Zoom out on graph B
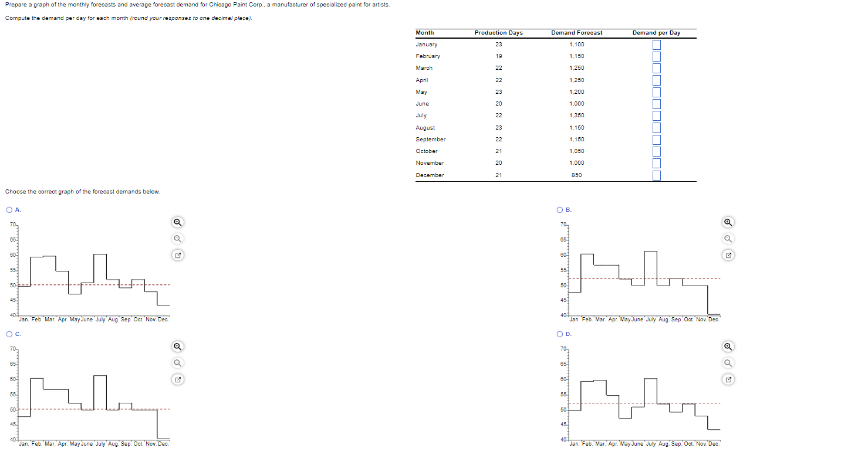Viewport: 868px width, 472px height. (728, 239)
